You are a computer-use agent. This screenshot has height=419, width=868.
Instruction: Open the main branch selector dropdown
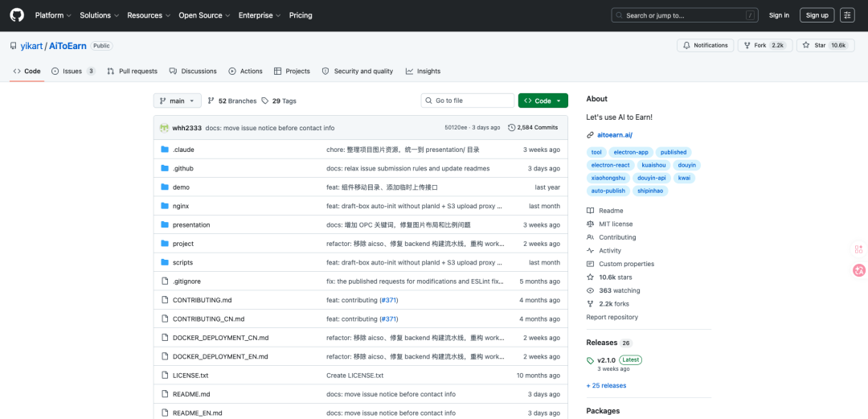coord(177,101)
